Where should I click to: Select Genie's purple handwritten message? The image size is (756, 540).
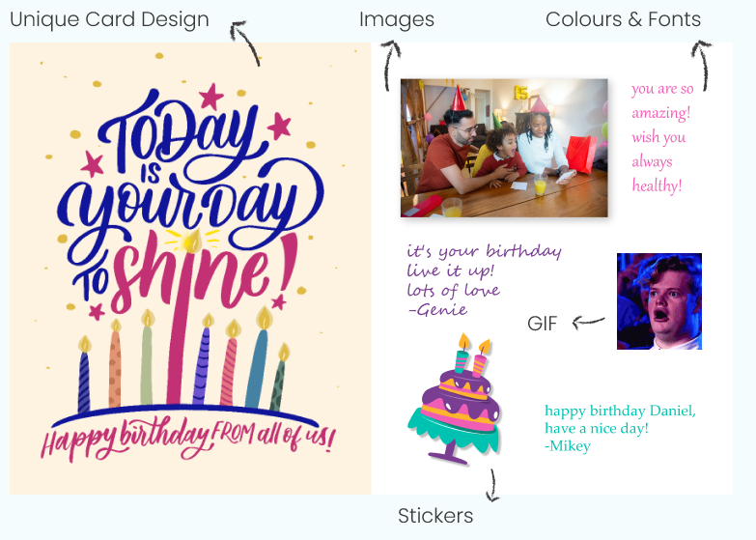click(484, 280)
